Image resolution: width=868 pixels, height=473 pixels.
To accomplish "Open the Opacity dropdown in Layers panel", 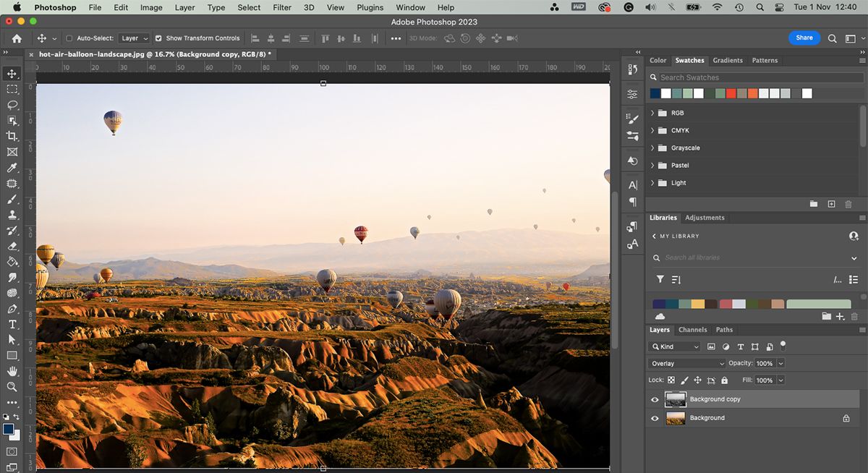I will coord(781,363).
